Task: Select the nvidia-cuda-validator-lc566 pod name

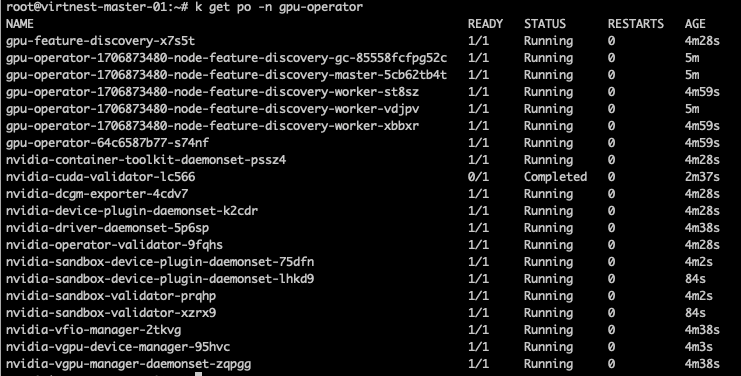Action: 100,177
